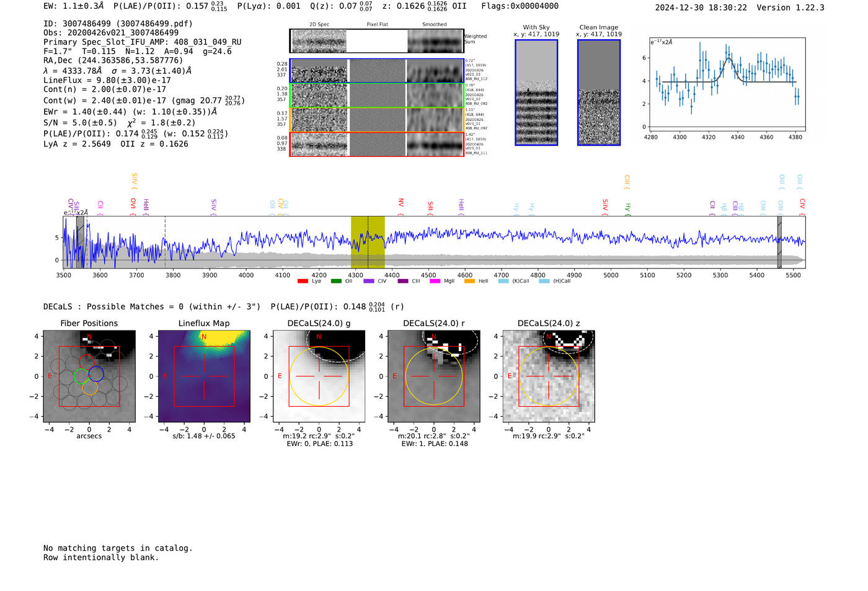Image resolution: width=868 pixels, height=591 pixels.
Task: Pick the orange HeII legend swatch
Action: click(x=469, y=281)
